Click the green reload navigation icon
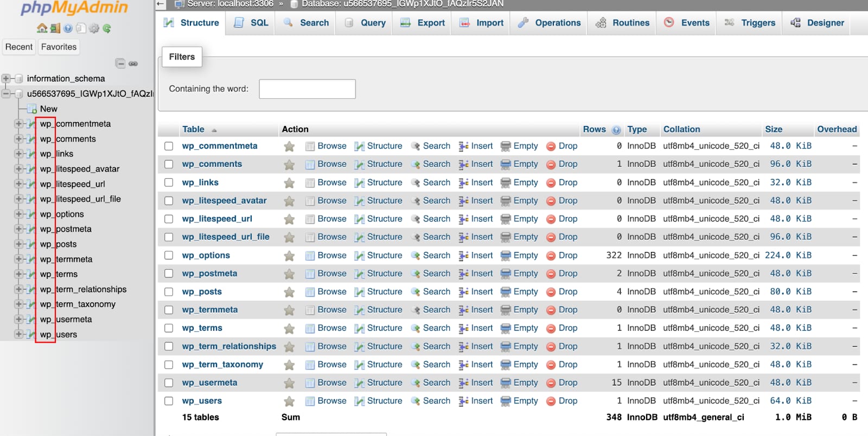868x436 pixels. pyautogui.click(x=107, y=28)
